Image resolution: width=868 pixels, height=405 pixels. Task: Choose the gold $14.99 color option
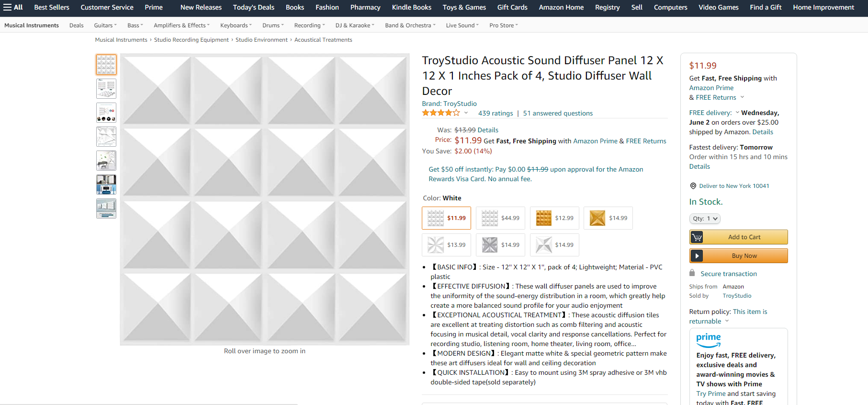608,218
